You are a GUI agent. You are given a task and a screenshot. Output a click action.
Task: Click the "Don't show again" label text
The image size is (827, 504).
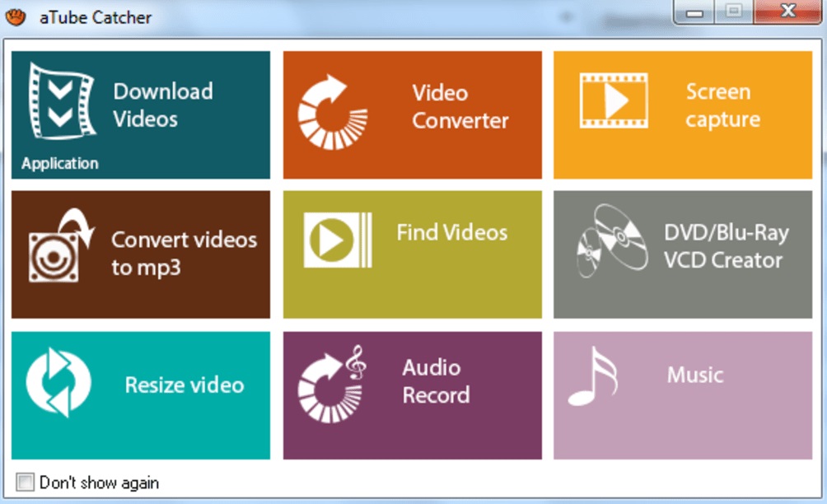point(99,483)
